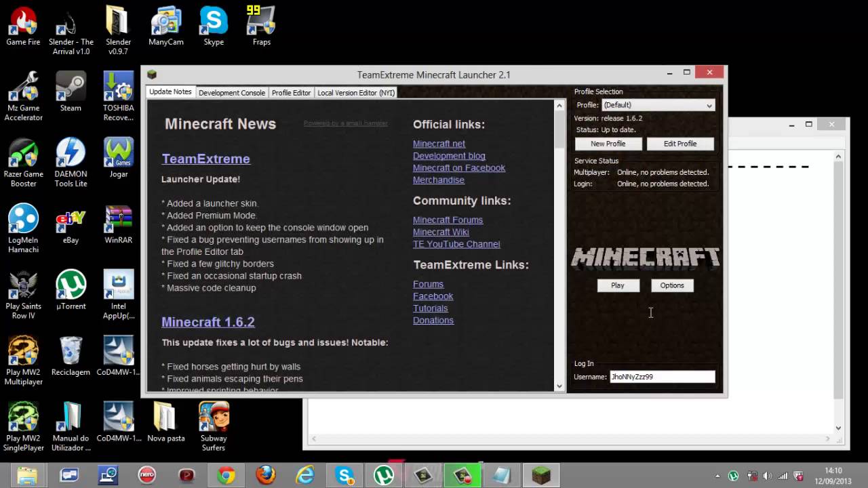Open the Minecraft Wiki link

coord(441,232)
